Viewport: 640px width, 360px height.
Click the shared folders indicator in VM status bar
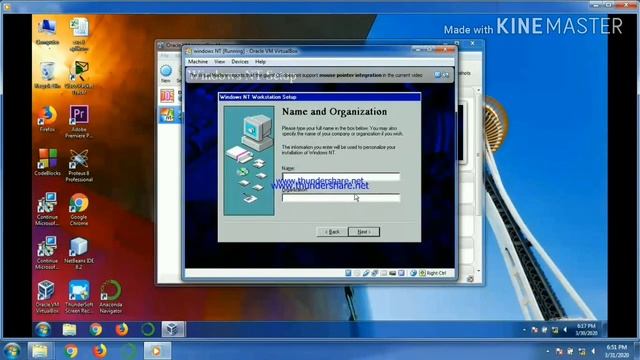383,273
